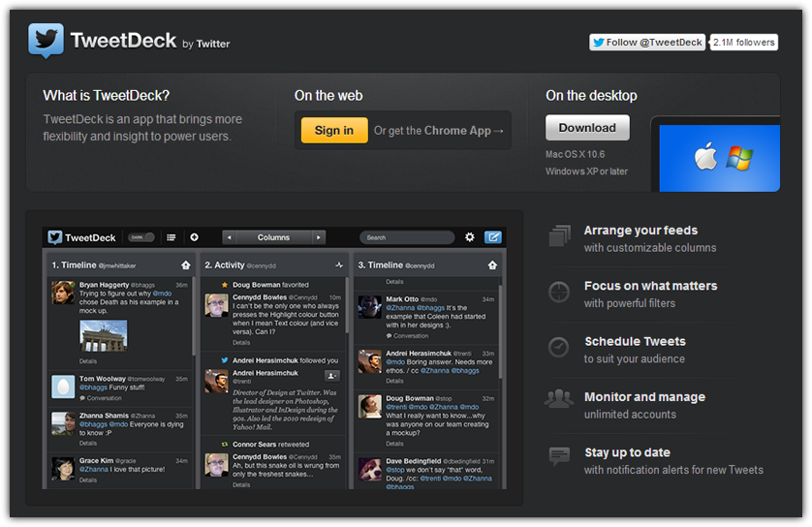Open Doug Bowman's avatar in 3. Timeline

click(370, 406)
